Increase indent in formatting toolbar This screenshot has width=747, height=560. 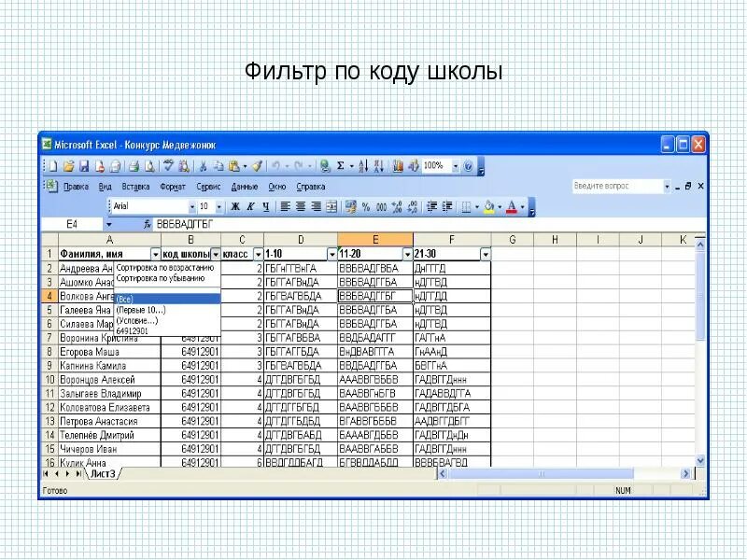click(x=447, y=206)
